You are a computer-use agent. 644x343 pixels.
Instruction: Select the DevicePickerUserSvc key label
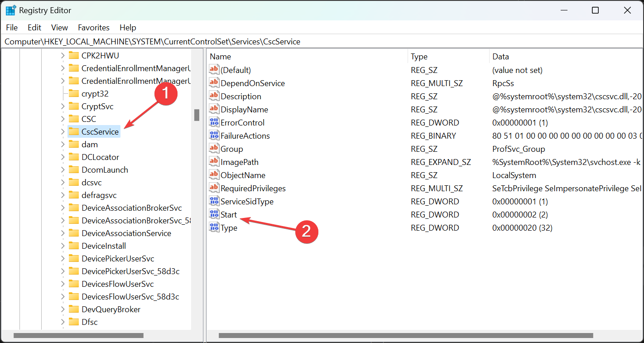[x=118, y=258]
